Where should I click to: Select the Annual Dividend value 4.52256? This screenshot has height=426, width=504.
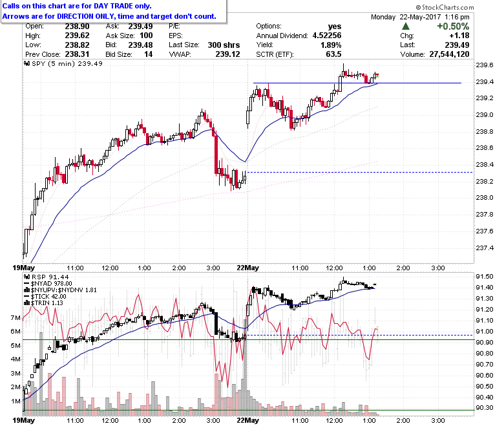click(x=327, y=36)
